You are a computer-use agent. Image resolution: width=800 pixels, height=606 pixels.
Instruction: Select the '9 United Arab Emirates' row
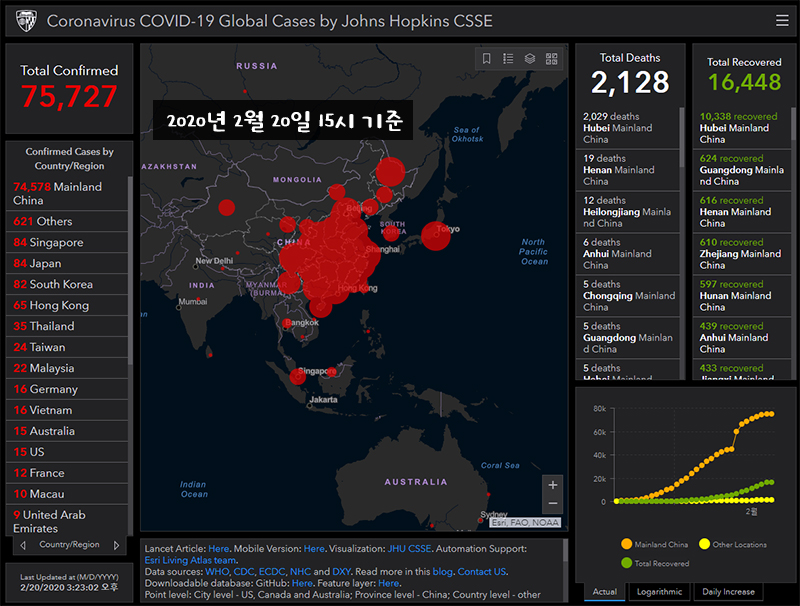[x=67, y=521]
